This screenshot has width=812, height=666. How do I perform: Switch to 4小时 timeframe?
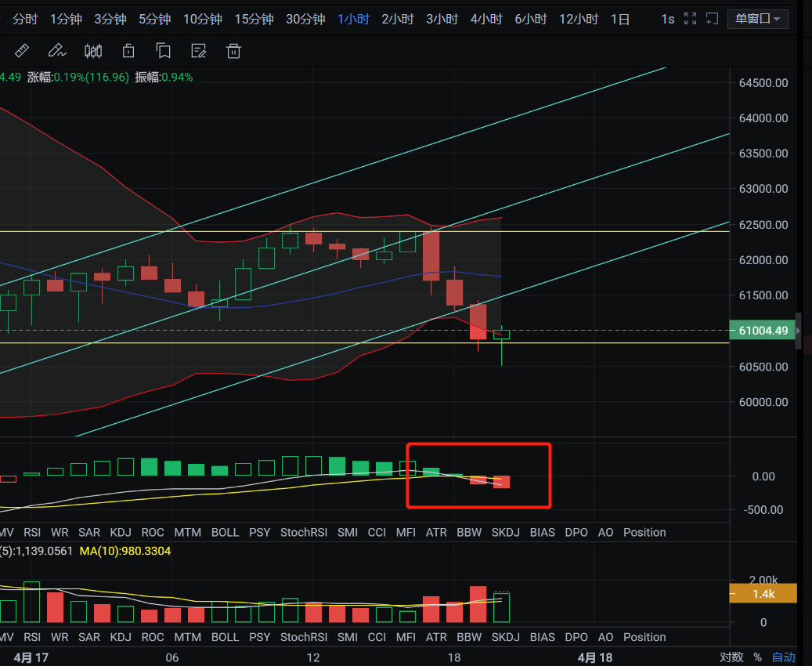point(487,19)
